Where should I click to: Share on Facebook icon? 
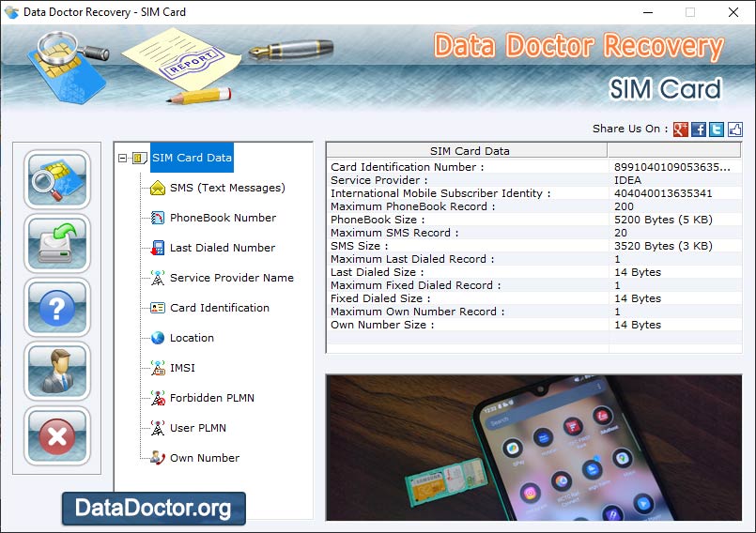coord(699,129)
